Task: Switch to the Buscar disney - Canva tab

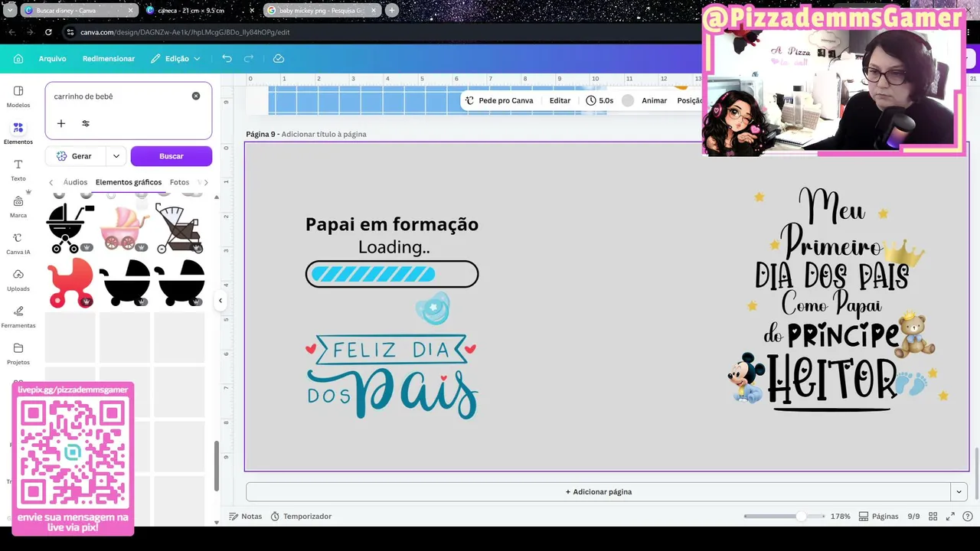Action: 80,11
